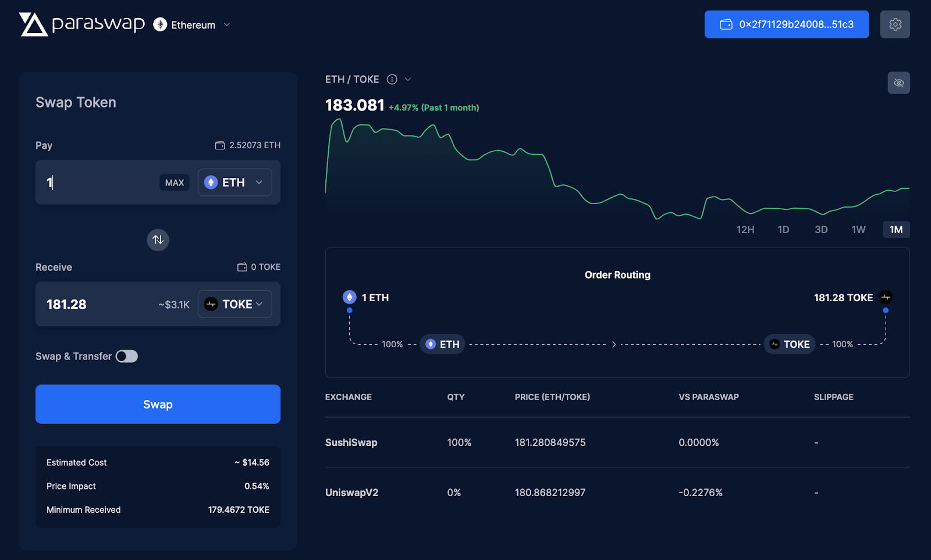931x560 pixels.
Task: Click the connected wallet address button
Action: [x=786, y=24]
